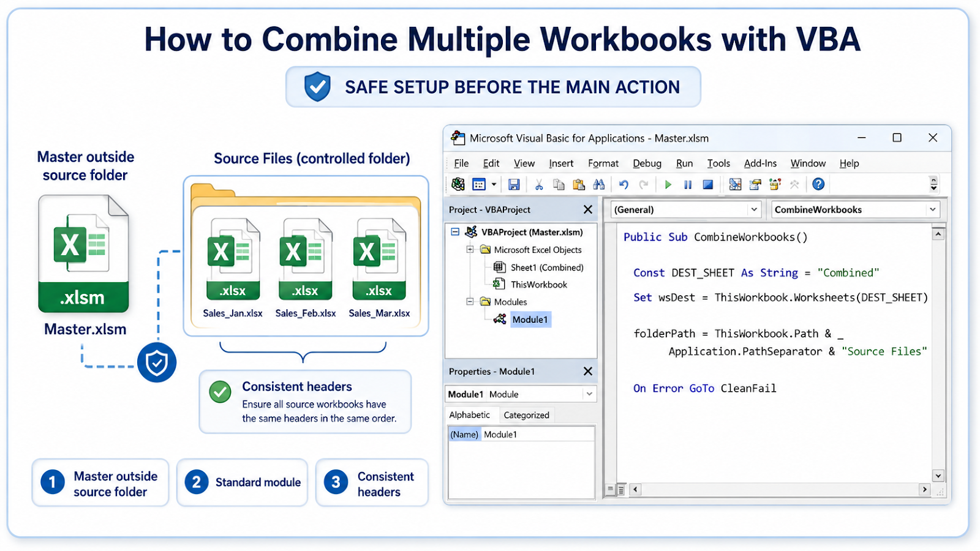Select the Modules folder in project tree
Screen dimensions: 980x551
pyautogui.click(x=510, y=302)
